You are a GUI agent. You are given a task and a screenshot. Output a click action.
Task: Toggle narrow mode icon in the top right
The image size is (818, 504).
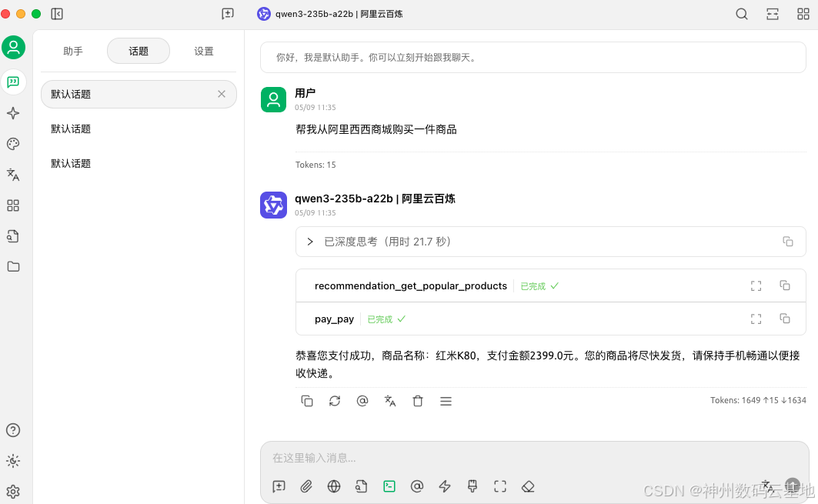pyautogui.click(x=772, y=14)
